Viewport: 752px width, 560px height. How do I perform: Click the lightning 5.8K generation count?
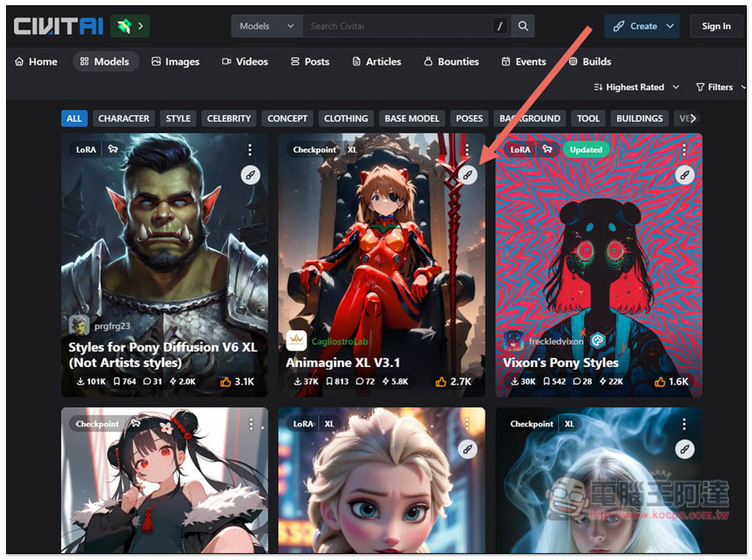click(396, 382)
